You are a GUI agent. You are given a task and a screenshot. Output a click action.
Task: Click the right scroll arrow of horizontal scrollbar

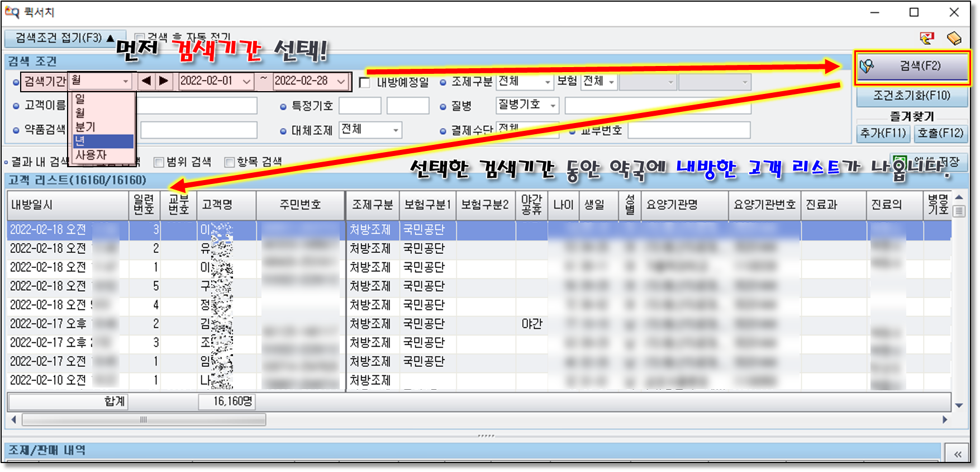tap(945, 419)
